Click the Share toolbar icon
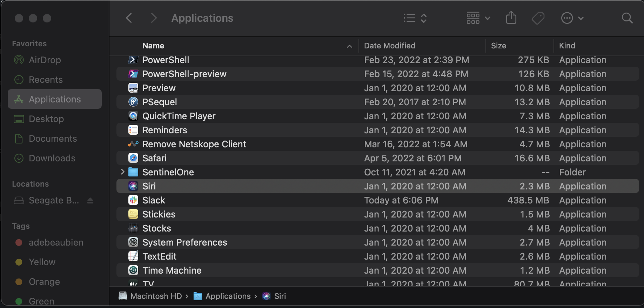644x308 pixels. (x=511, y=18)
